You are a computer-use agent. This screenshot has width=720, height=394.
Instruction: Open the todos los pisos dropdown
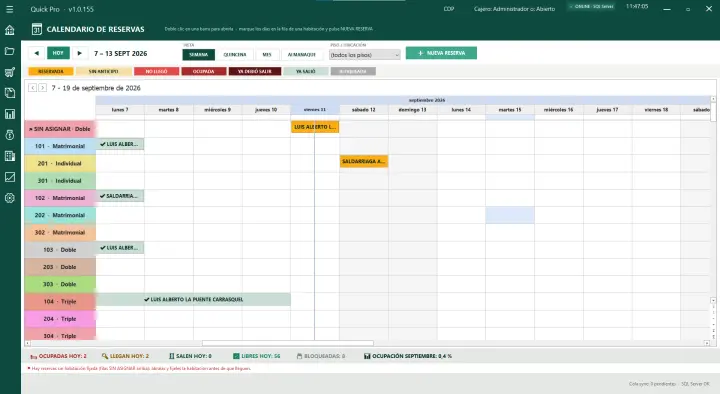pyautogui.click(x=365, y=55)
